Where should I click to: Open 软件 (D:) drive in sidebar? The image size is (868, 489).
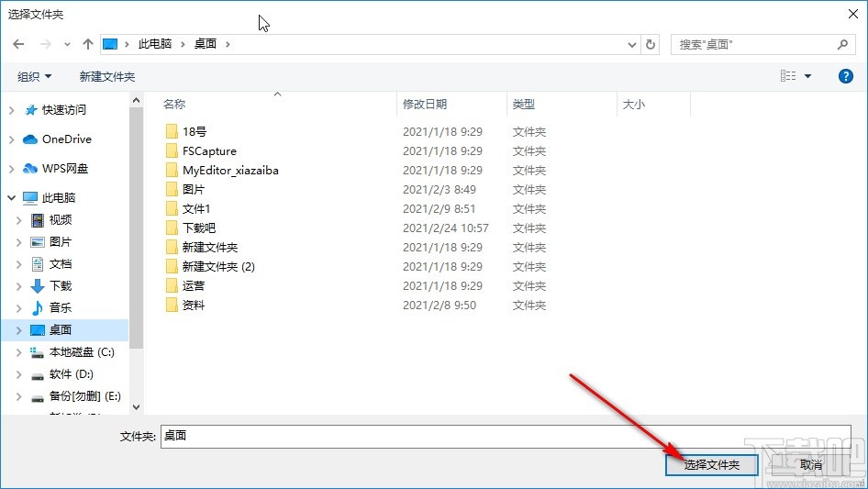point(71,374)
